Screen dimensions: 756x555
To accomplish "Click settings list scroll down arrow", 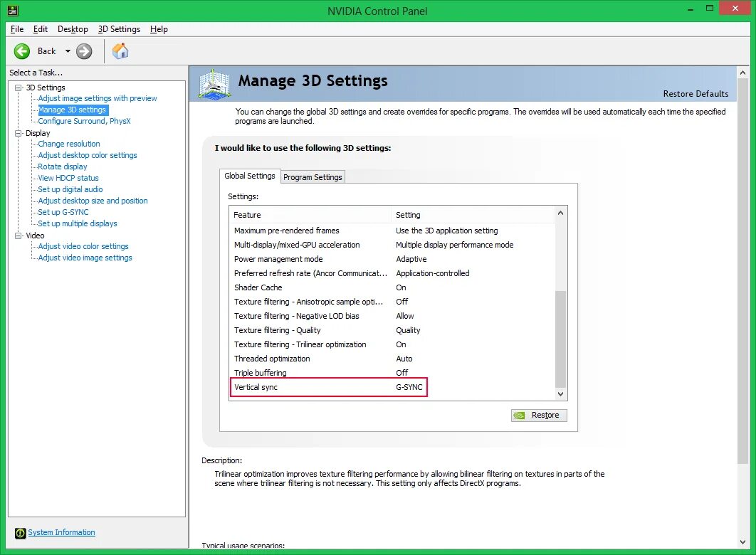I will [x=560, y=394].
